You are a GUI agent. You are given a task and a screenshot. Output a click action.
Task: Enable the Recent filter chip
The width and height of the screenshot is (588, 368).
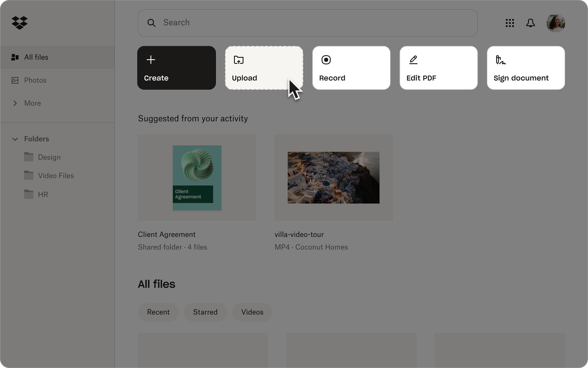coord(158,312)
